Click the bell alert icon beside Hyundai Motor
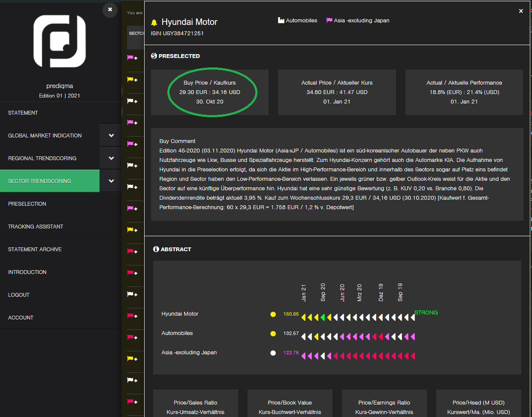The height and width of the screenshot is (417, 532). point(154,22)
